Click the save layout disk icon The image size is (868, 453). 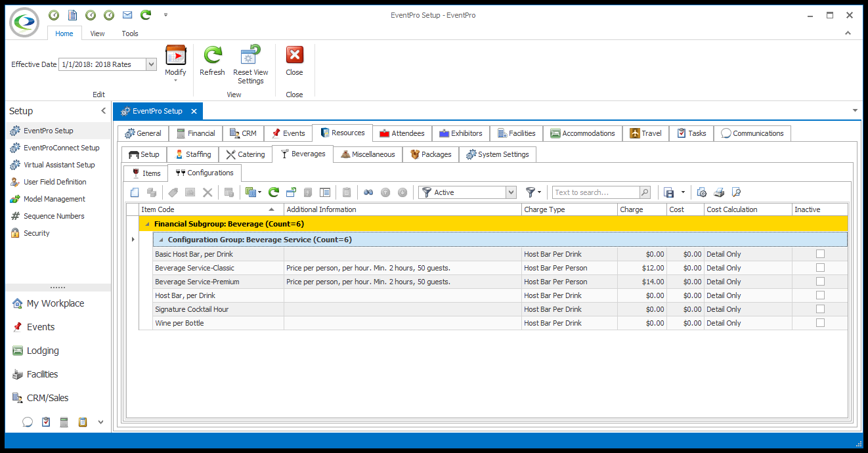click(669, 192)
